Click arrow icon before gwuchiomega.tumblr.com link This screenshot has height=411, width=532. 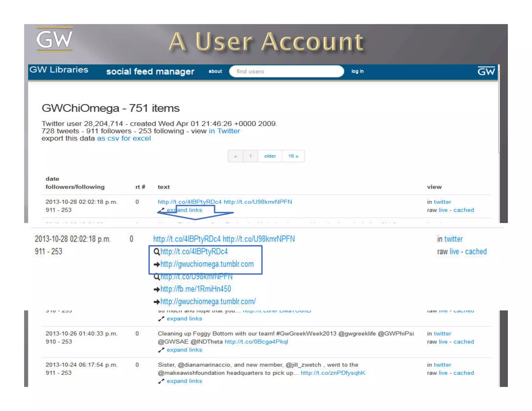click(157, 264)
